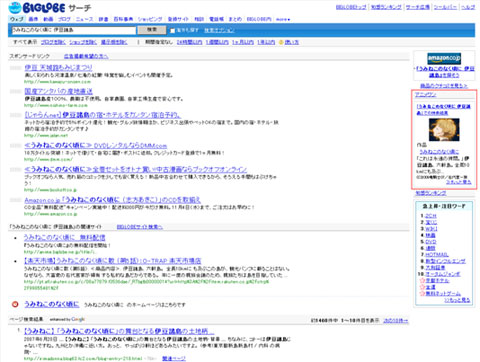This screenshot has width=480, height=362.
Task: Switch to the 動画 search tab
Action: (48, 19)
